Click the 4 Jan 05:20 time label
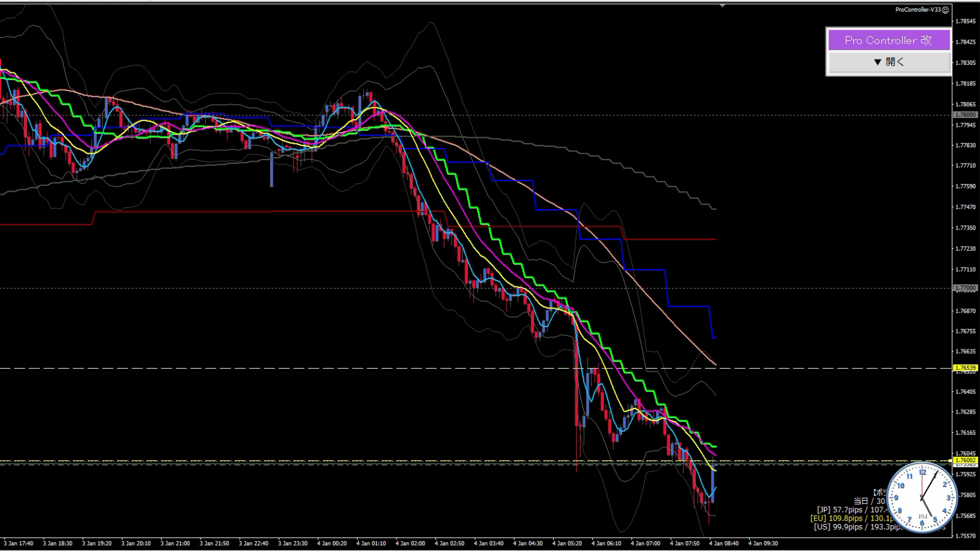 tap(567, 543)
